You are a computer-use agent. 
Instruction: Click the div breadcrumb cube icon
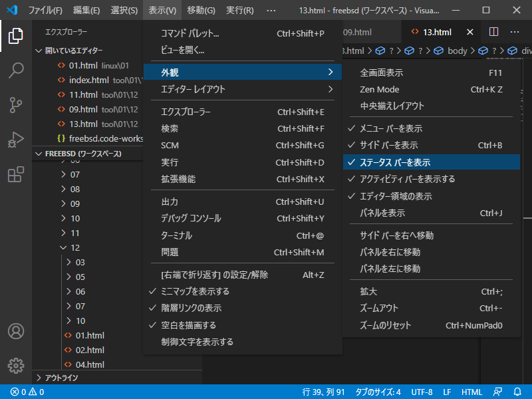pos(512,51)
